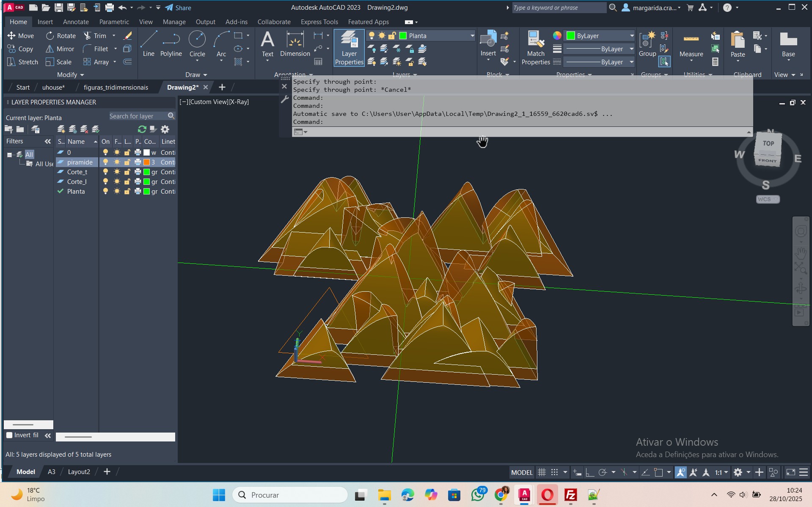Screen dimensions: 812x507
Task: Switch to the figuras_tridimensionais drawing tab
Action: 116,88
